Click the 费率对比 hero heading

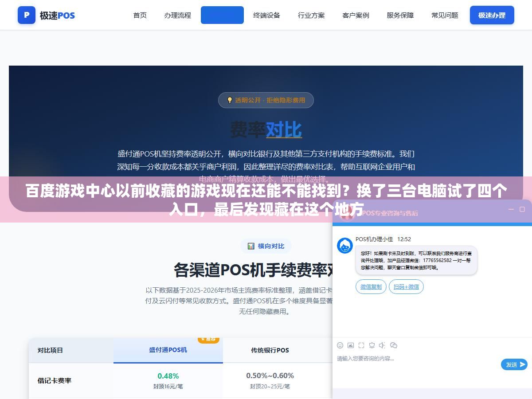pyautogui.click(x=266, y=130)
